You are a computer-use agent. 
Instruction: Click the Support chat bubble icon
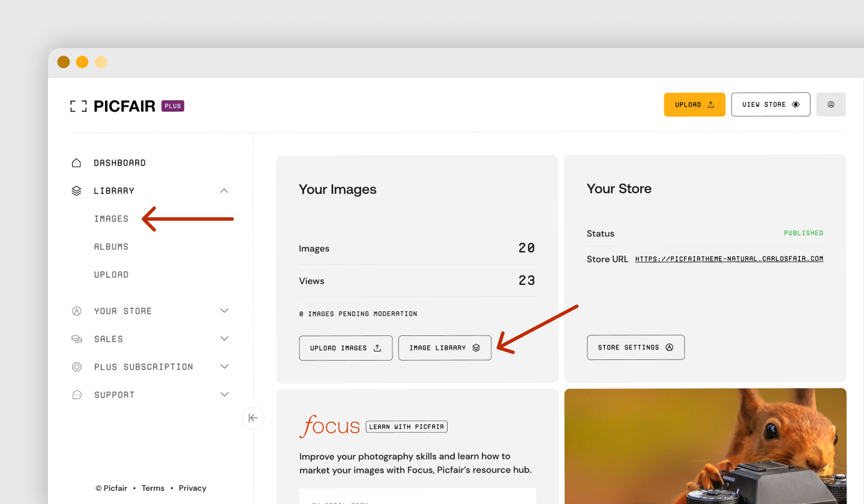tap(76, 395)
